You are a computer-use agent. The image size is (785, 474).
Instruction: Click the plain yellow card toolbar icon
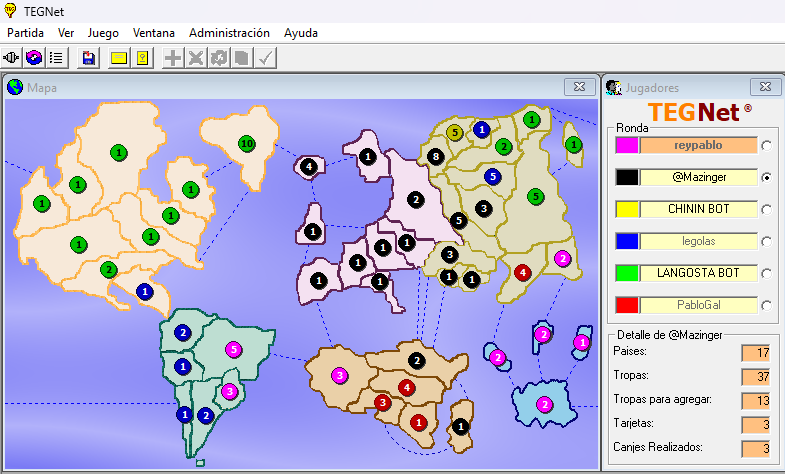(x=119, y=58)
